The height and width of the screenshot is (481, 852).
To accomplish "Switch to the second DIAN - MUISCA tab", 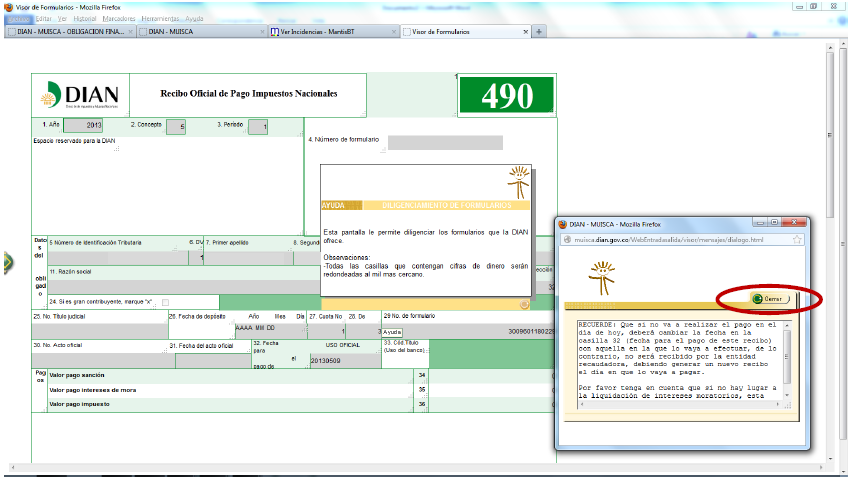I will point(202,32).
